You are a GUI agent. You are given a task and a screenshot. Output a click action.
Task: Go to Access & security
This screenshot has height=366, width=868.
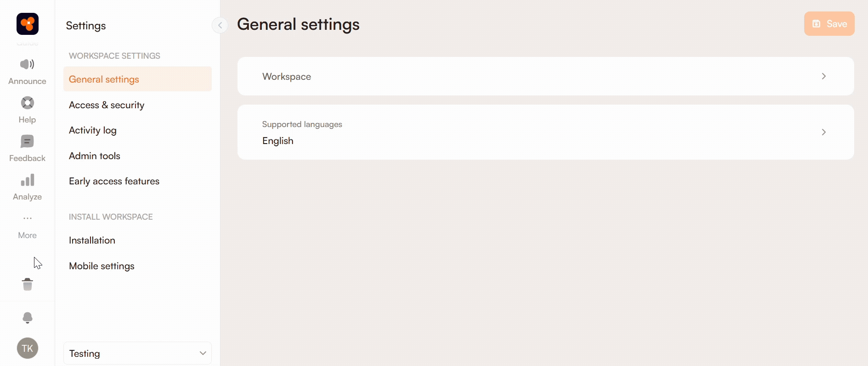pos(107,105)
